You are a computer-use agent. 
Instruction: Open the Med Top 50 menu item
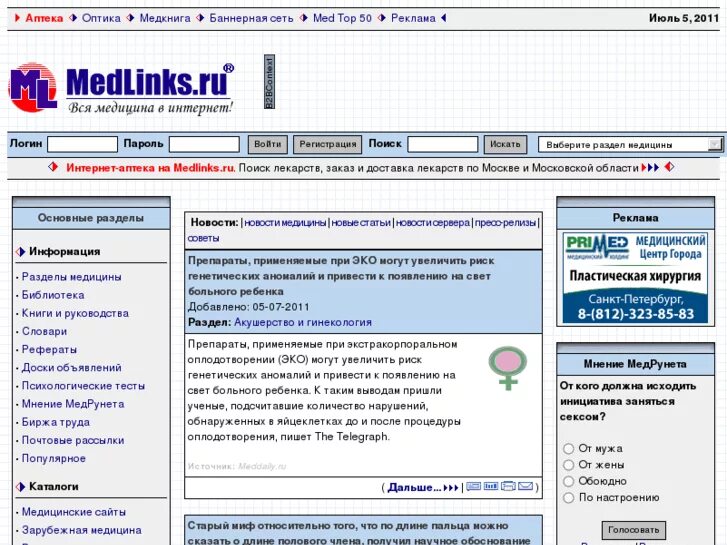click(x=342, y=18)
